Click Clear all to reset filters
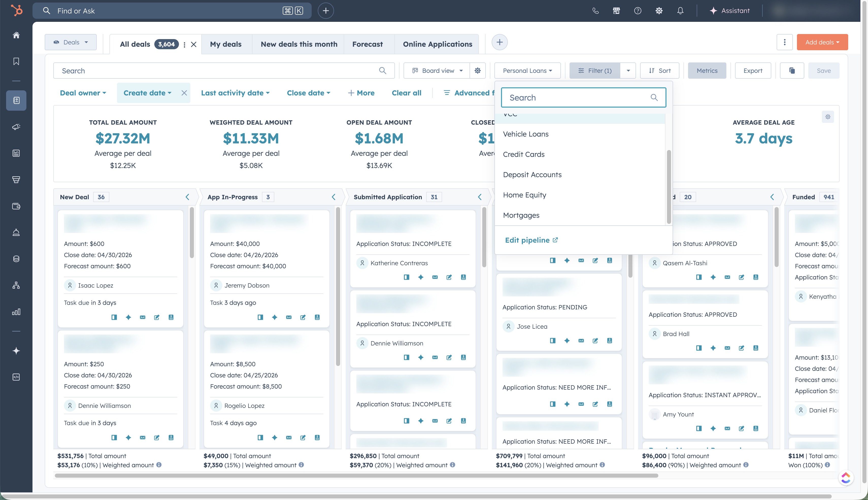 406,93
